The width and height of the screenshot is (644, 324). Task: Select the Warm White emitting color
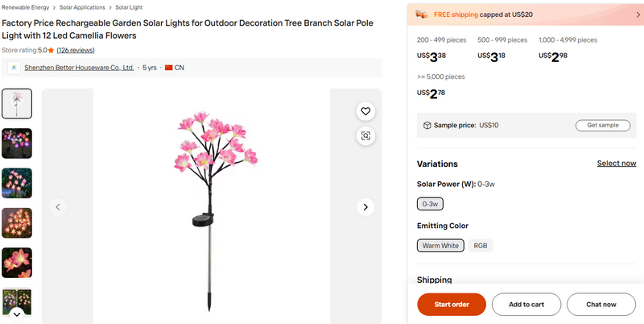(x=440, y=246)
